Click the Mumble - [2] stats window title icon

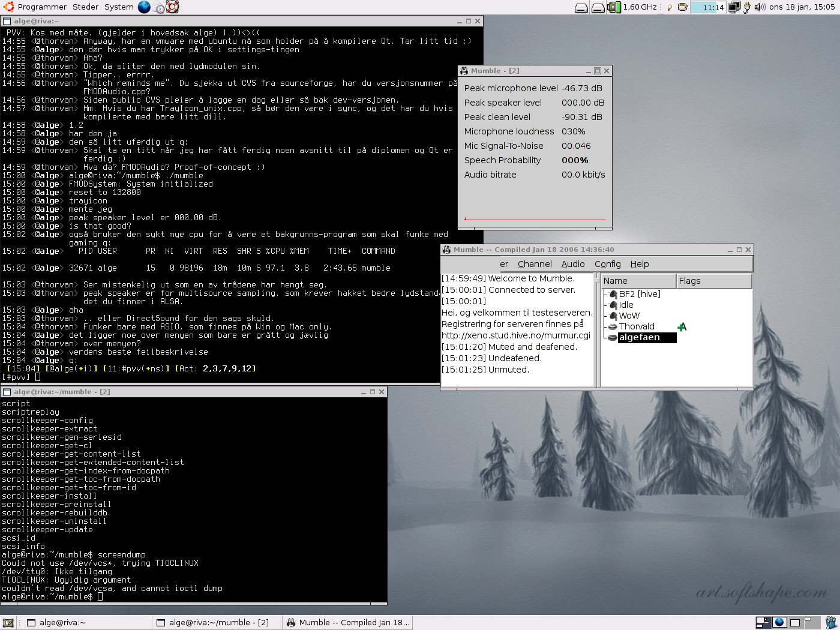click(464, 71)
